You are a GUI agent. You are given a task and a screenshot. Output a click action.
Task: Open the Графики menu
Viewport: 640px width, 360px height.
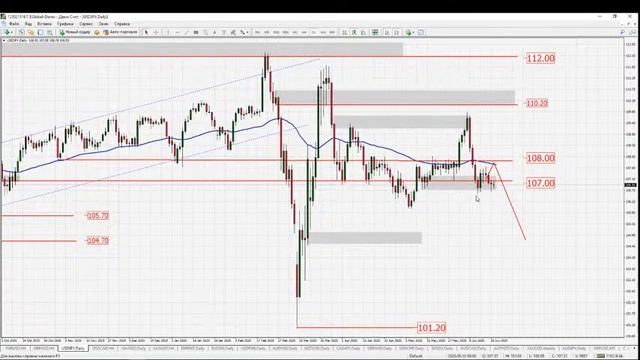tap(65, 24)
